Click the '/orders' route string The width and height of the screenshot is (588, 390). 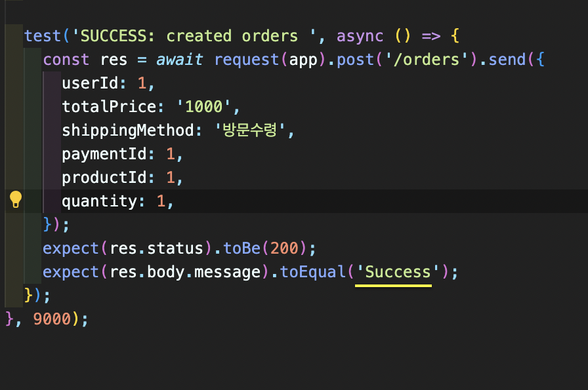point(427,60)
